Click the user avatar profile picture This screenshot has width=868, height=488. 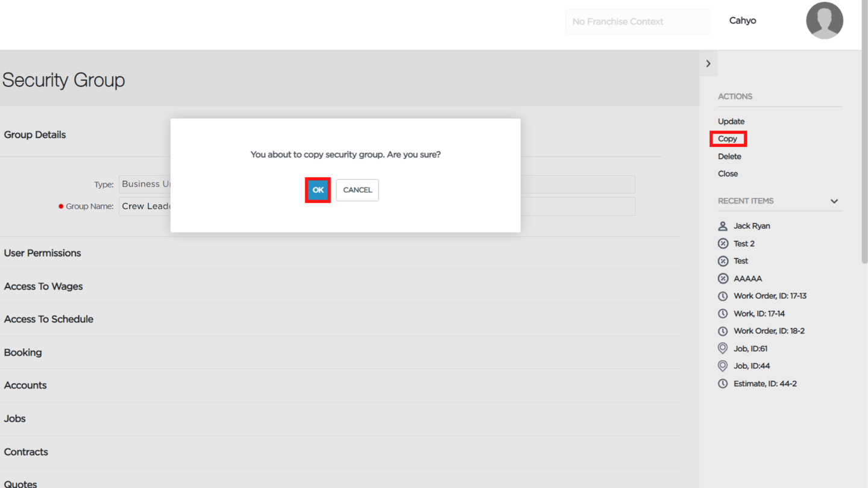coord(824,20)
